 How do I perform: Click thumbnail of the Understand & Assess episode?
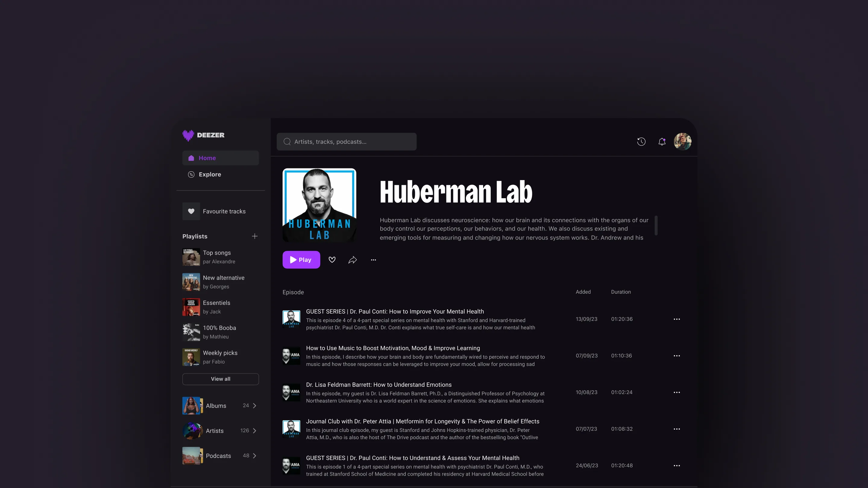(291, 465)
